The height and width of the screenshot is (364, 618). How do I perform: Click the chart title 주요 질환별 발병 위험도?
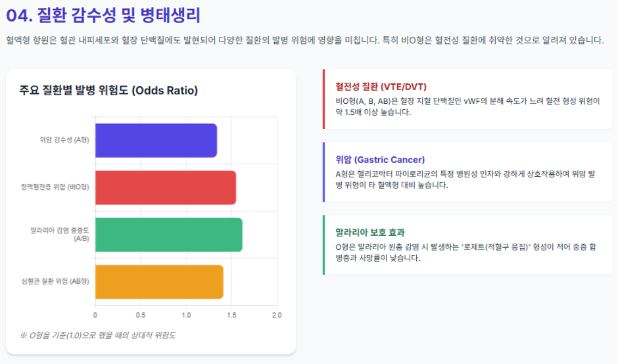(108, 90)
